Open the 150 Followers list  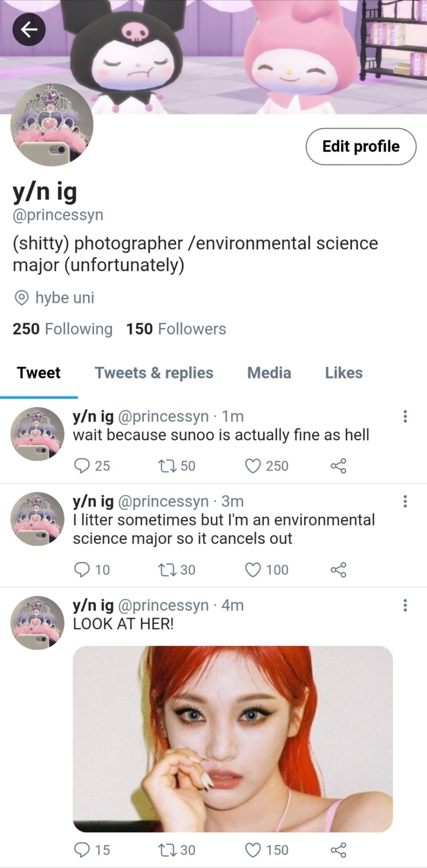(x=176, y=329)
